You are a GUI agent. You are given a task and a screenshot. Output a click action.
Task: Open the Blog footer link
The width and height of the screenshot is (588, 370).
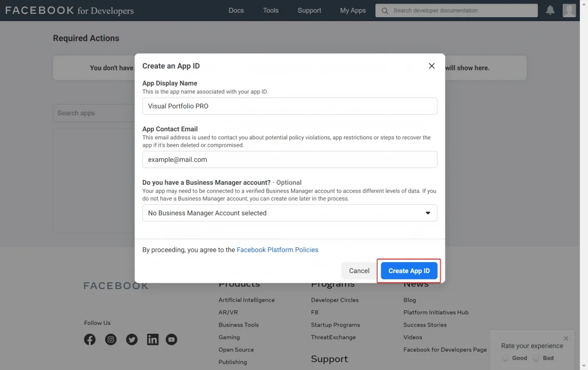tap(409, 300)
